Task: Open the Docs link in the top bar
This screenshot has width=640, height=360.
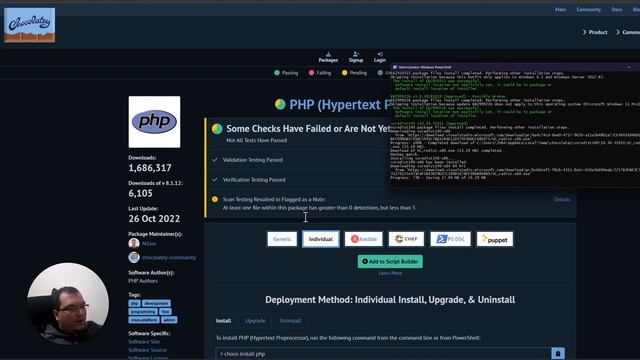Action: (x=617, y=9)
